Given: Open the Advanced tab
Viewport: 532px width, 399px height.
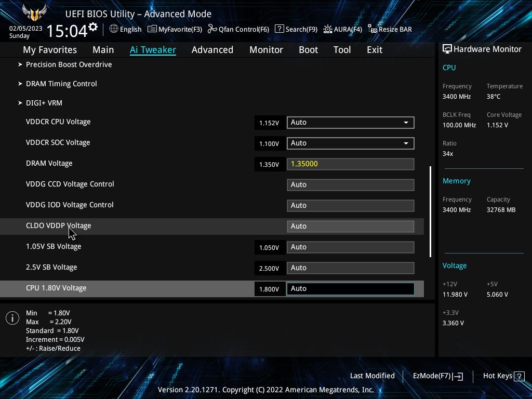Looking at the screenshot, I should 212,50.
